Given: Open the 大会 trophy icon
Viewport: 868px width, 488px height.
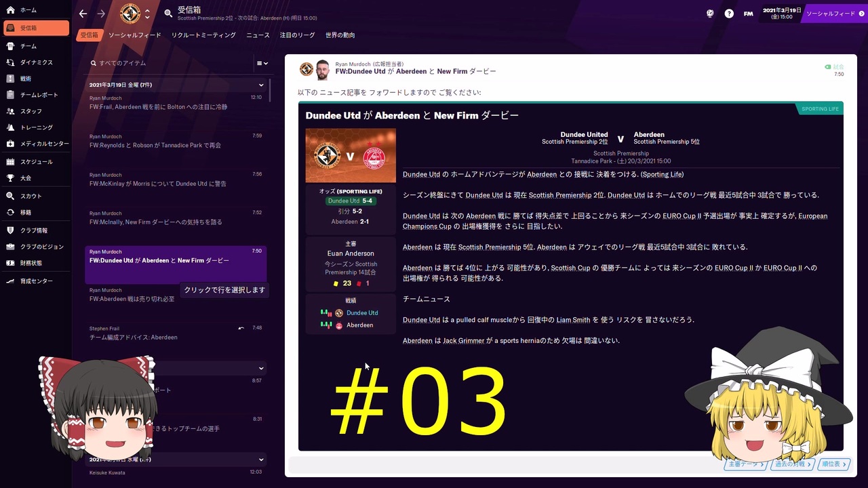Looking at the screenshot, I should click(10, 178).
